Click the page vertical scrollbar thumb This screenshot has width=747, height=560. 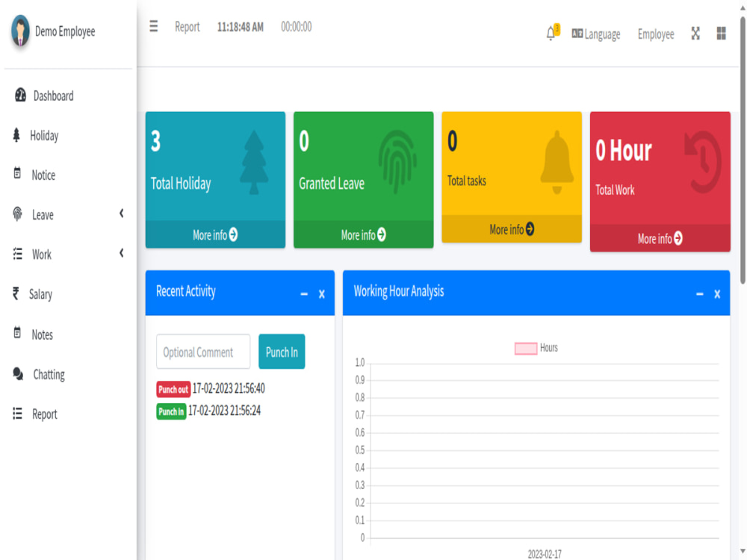[743, 150]
